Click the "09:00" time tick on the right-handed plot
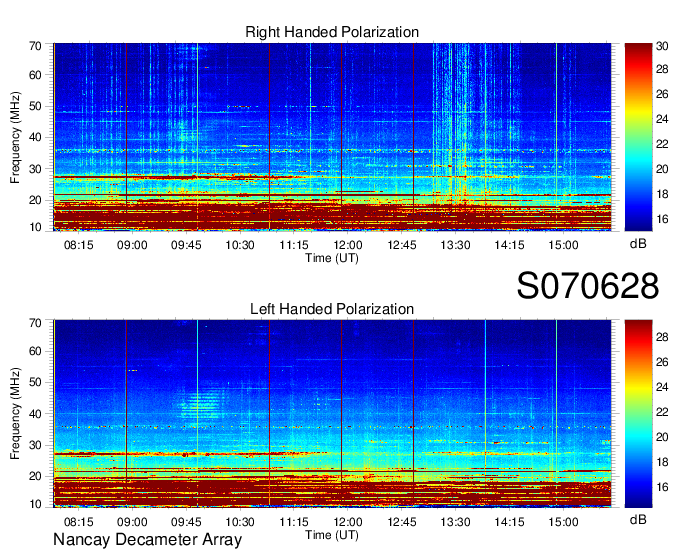Image resolution: width=680 pixels, height=552 pixels. 132,245
